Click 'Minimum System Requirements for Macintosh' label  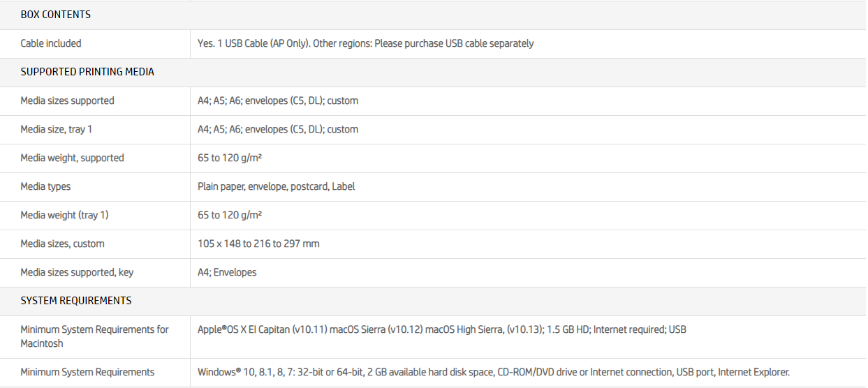click(94, 336)
